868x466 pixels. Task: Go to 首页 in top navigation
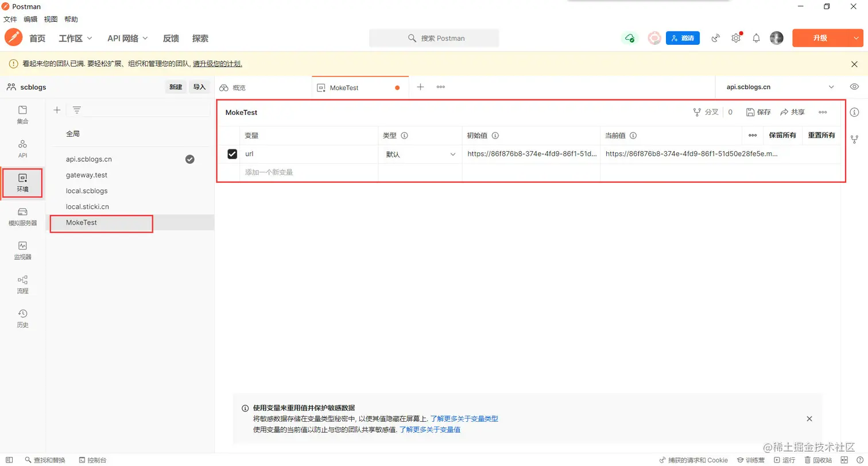37,38
